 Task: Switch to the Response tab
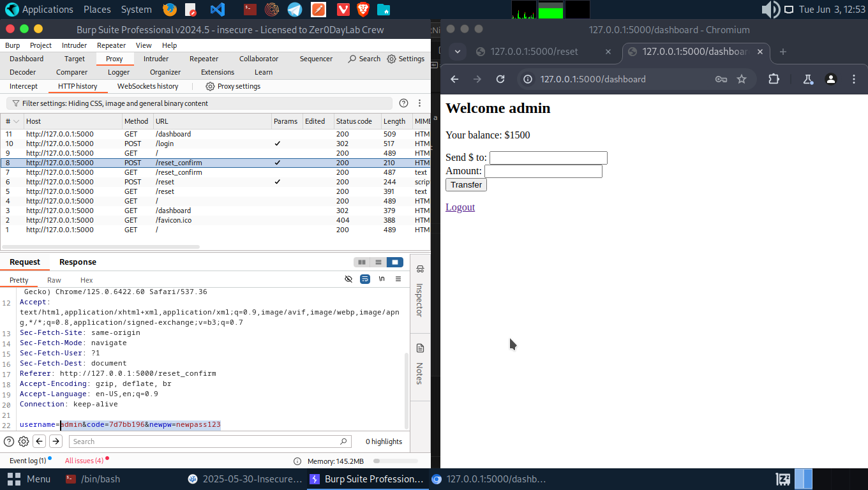78,262
